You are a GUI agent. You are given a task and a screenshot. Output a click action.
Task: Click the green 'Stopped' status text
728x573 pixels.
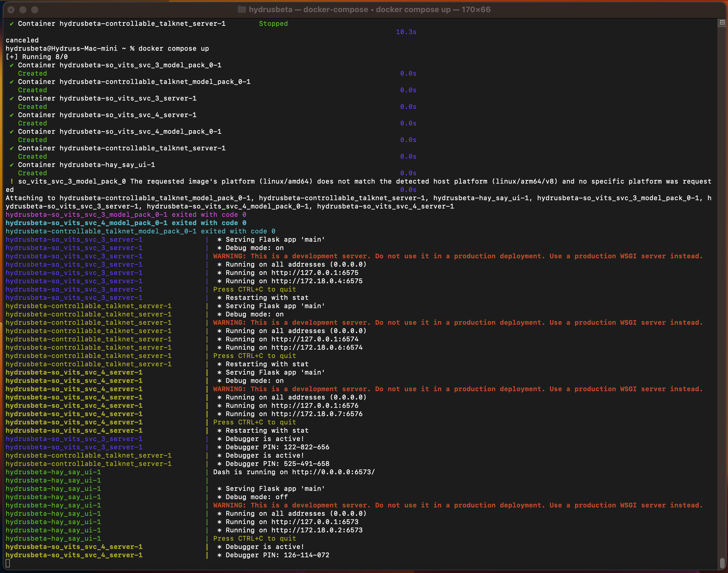[x=273, y=24]
